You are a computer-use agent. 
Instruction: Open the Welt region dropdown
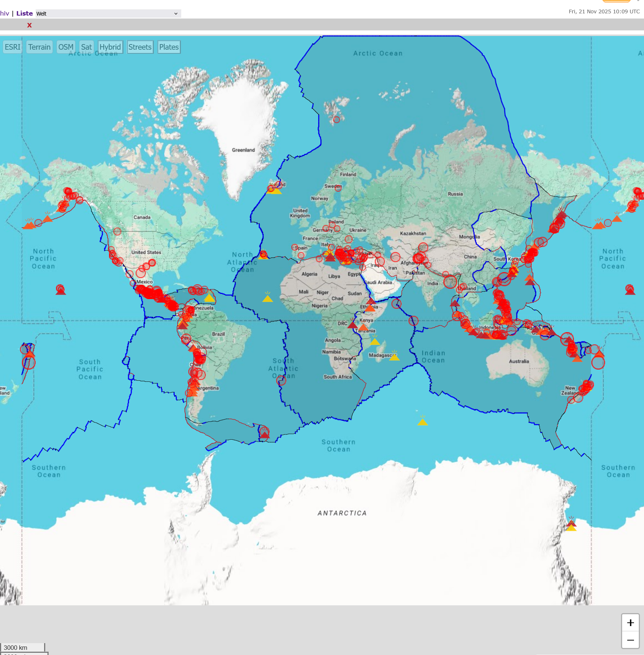coord(108,14)
